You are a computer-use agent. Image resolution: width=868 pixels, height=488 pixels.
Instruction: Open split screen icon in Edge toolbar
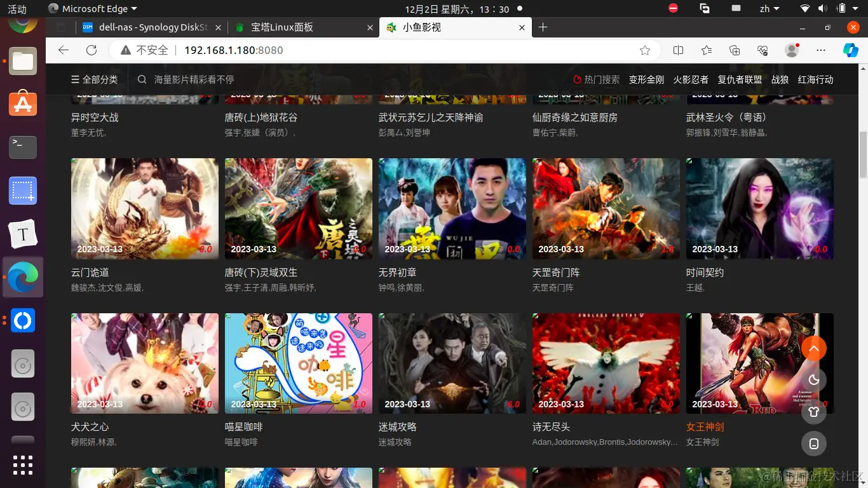[x=678, y=50]
